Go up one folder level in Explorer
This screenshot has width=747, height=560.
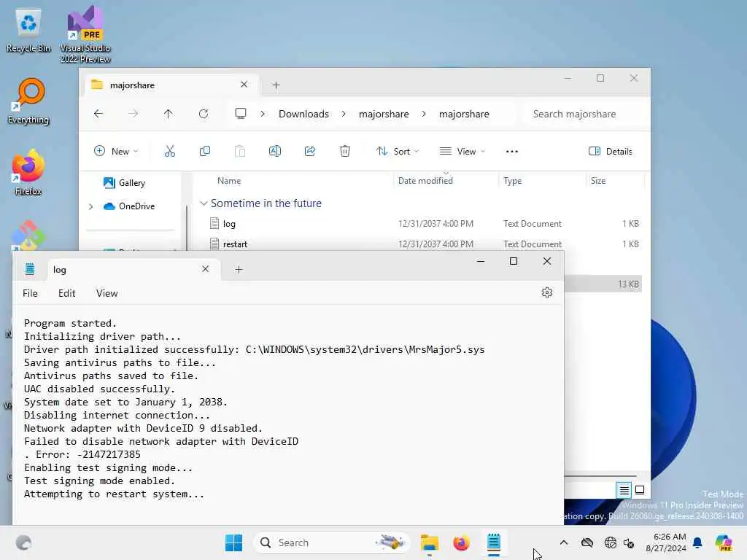coord(169,114)
